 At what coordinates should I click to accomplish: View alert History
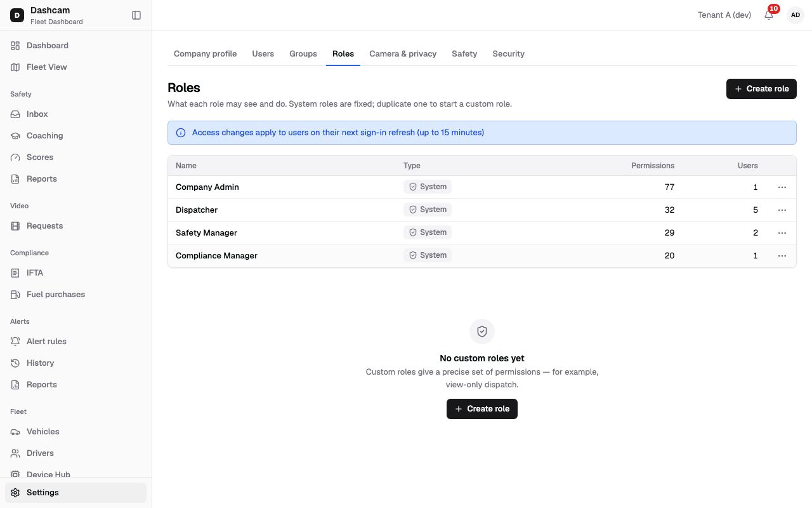75,363
